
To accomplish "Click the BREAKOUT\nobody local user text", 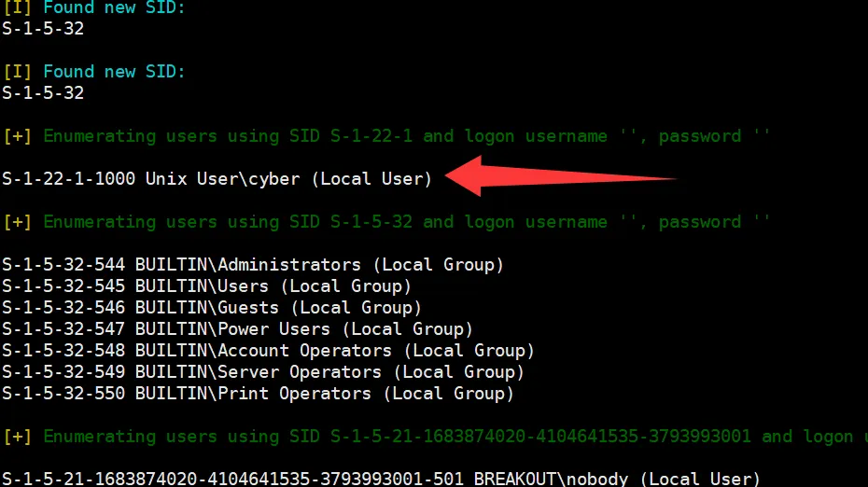I will click(617, 479).
